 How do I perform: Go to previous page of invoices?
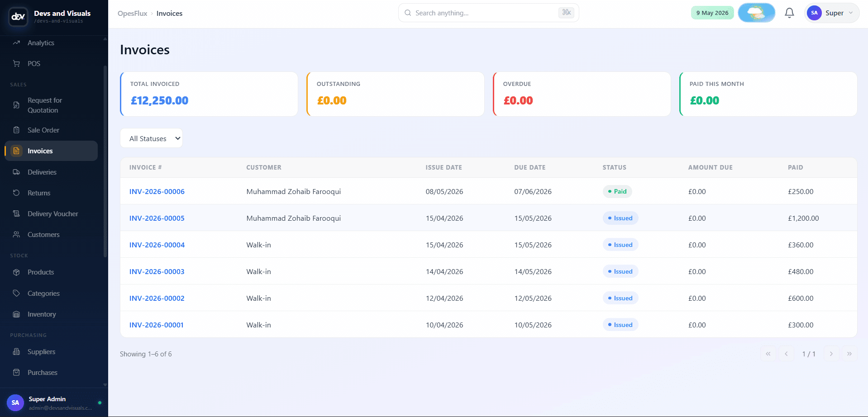click(x=786, y=354)
